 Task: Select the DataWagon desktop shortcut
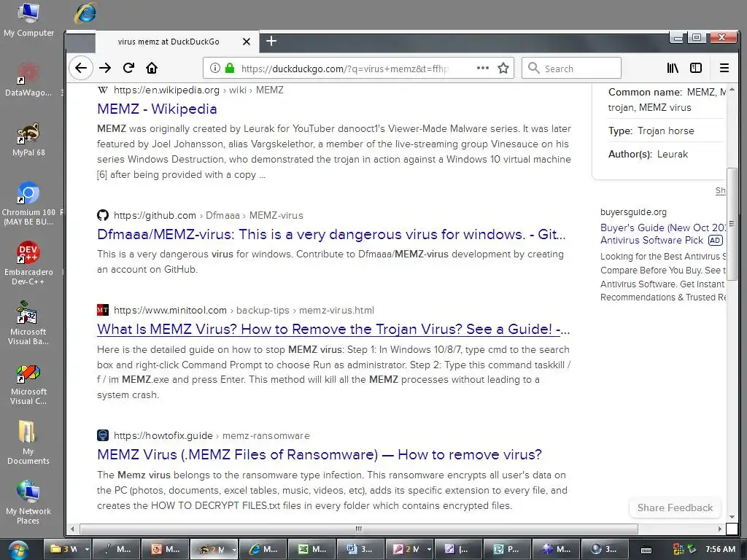tap(28, 80)
